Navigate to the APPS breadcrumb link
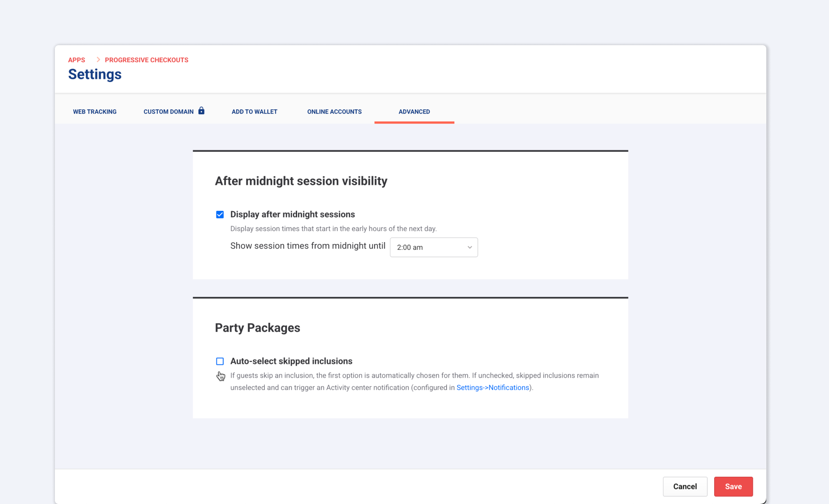This screenshot has width=829, height=504. tap(77, 60)
